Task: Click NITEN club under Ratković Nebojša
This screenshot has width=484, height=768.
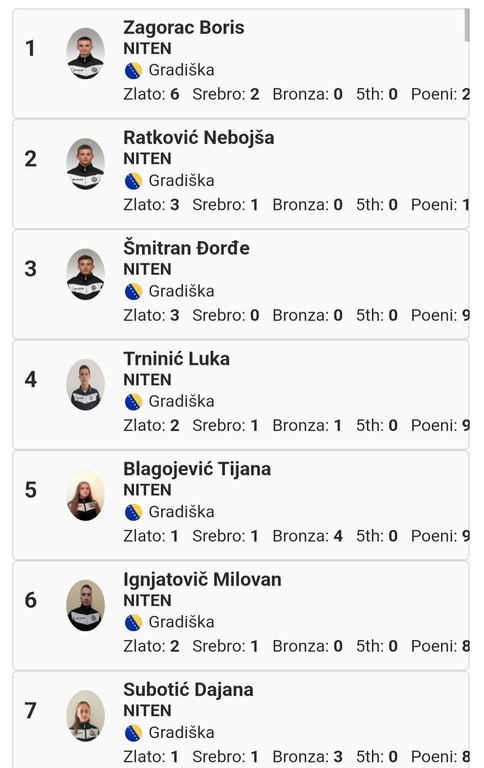Action: pyautogui.click(x=147, y=159)
